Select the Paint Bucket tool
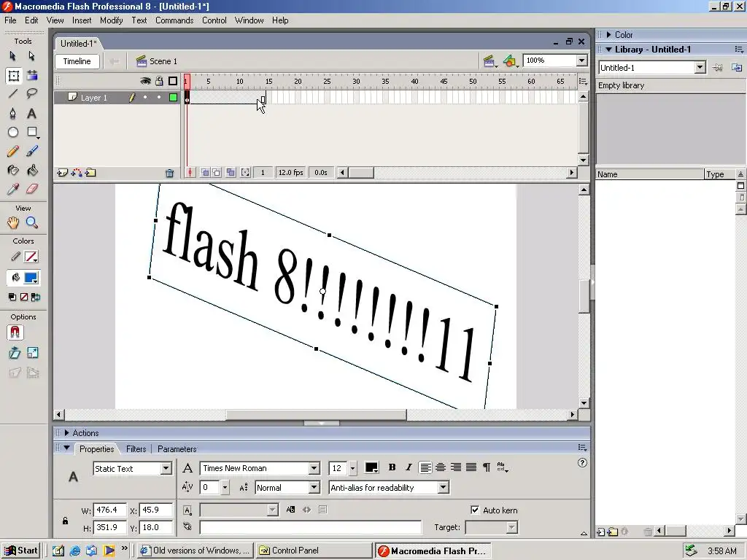Screen dimensions: 747x560 coord(32,170)
